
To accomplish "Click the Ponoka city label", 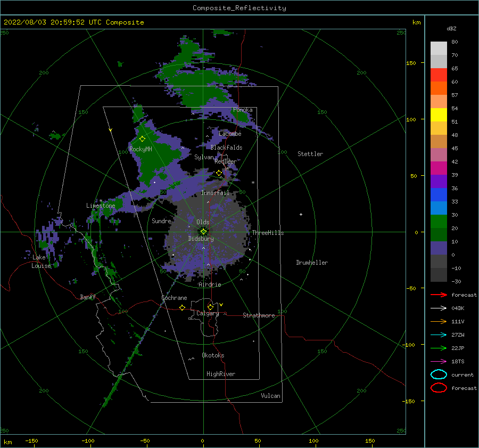I will (x=243, y=110).
